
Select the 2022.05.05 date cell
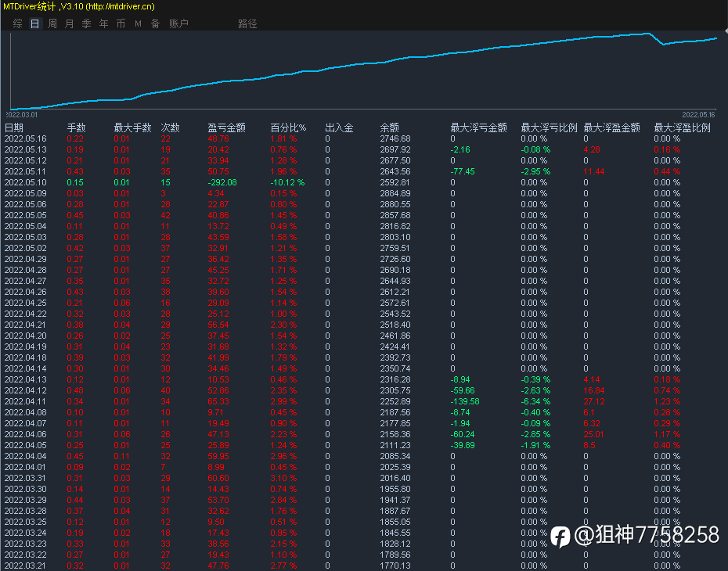(x=26, y=215)
